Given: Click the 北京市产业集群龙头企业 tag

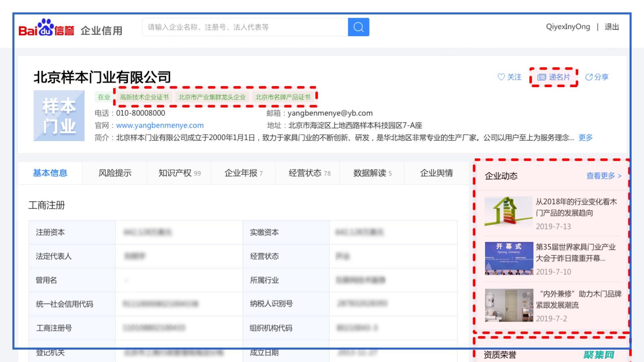Looking at the screenshot, I should click(x=214, y=97).
